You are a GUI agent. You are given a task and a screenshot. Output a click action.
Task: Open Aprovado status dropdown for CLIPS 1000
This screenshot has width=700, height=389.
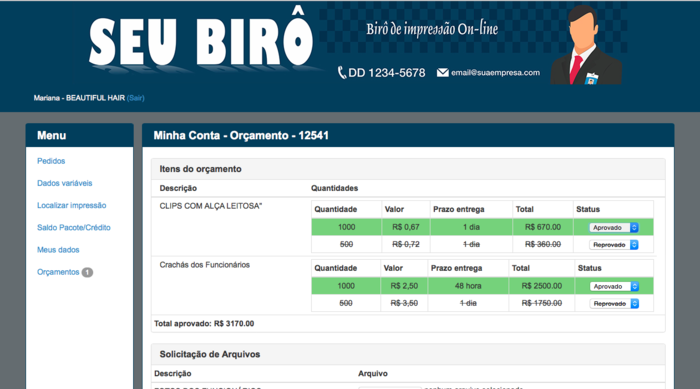tap(614, 227)
